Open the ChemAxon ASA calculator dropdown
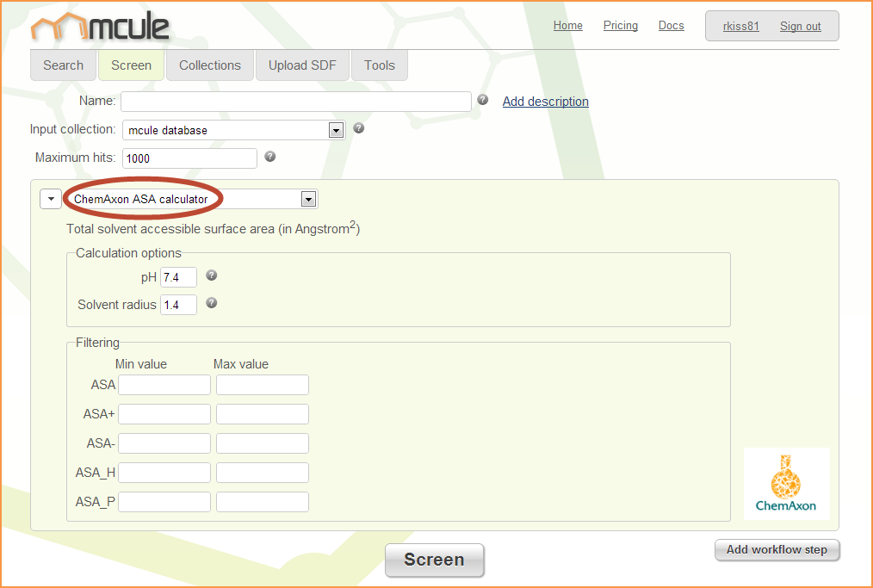 click(307, 199)
